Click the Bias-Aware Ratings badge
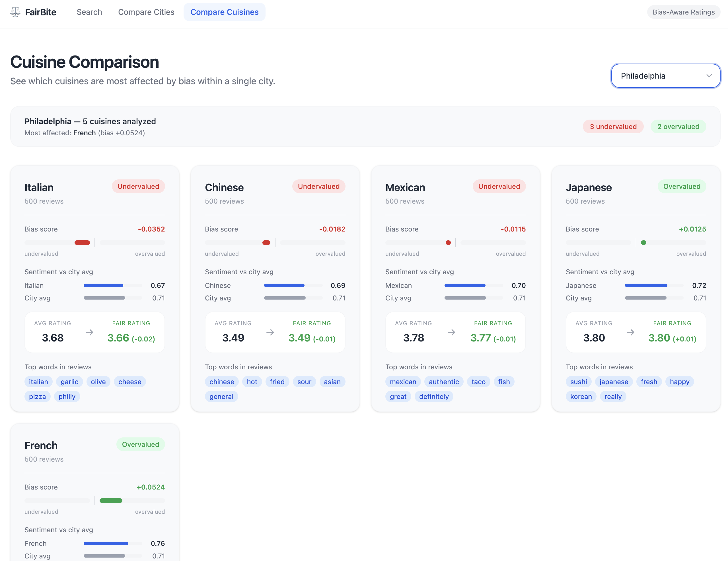Viewport: 728px width, 561px height. click(x=683, y=12)
